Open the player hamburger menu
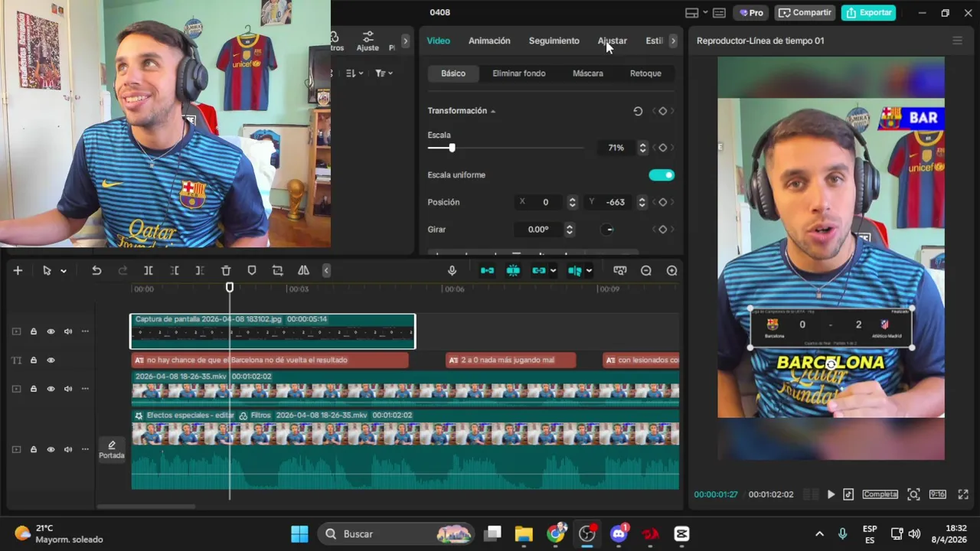Screen dimensions: 980x551 [957, 41]
